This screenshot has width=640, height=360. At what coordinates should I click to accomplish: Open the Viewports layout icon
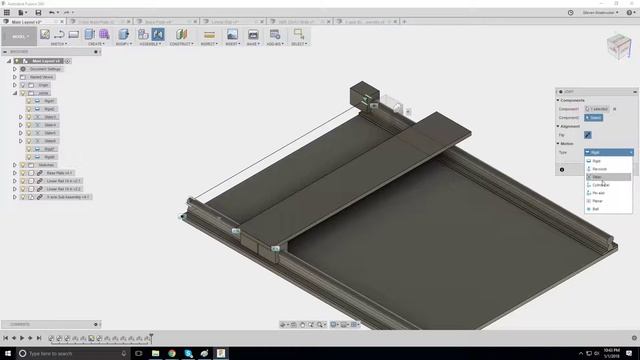tap(354, 324)
